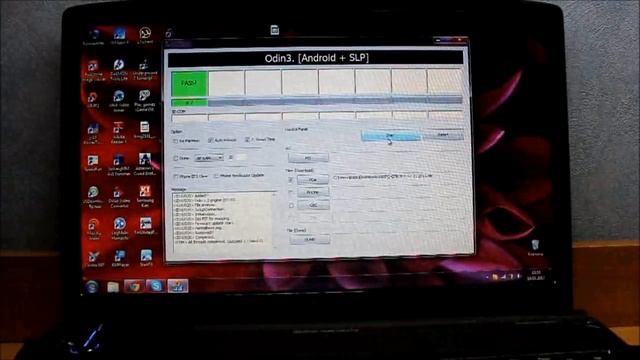Image resolution: width=640 pixels, height=360 pixels.
Task: Click the Start button in Odin3
Action: click(x=390, y=136)
